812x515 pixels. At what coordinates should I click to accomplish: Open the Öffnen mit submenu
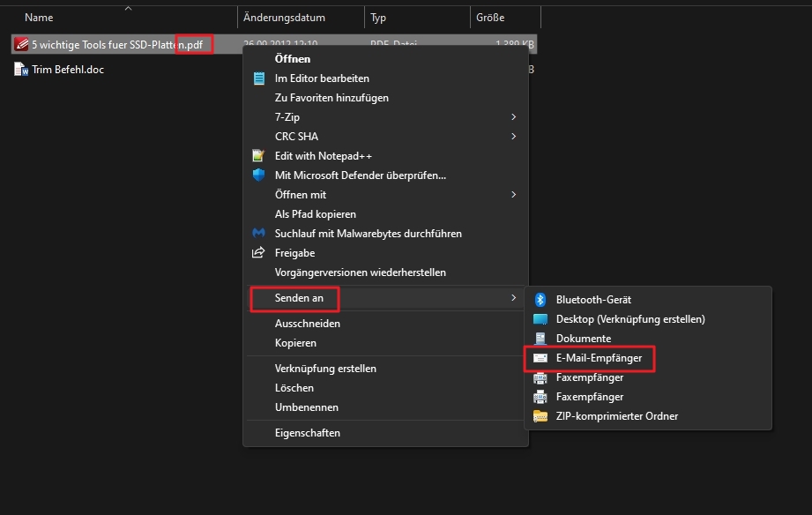(300, 195)
